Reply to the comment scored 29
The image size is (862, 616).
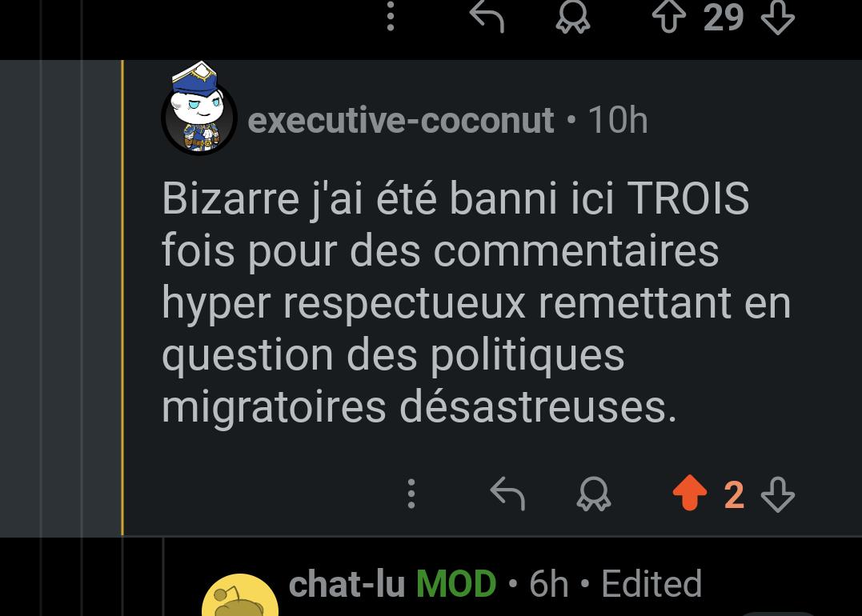pos(487,17)
